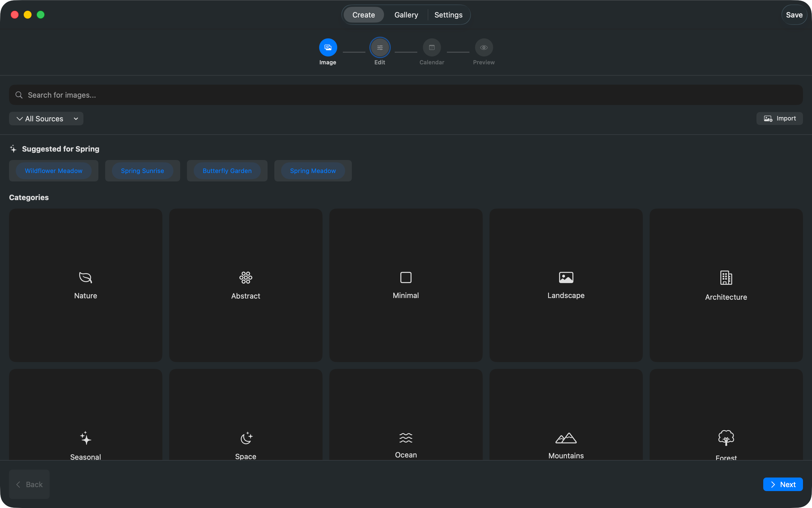Click the Image step icon
Image resolution: width=812 pixels, height=508 pixels.
(x=328, y=47)
